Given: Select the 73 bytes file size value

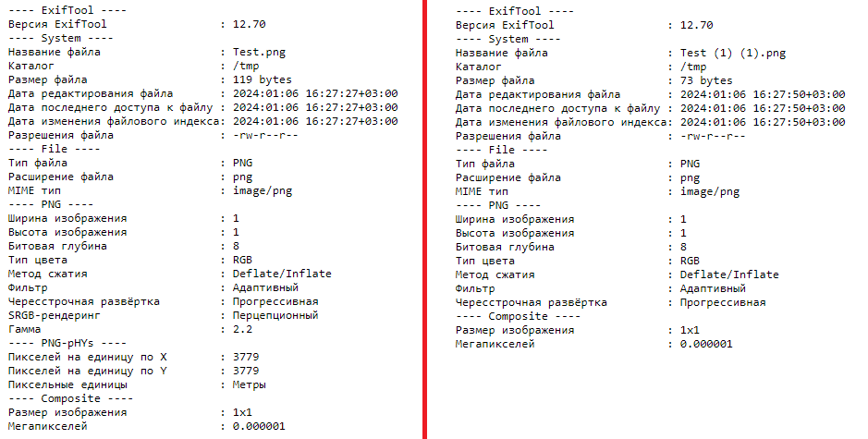Looking at the screenshot, I should 706,80.
